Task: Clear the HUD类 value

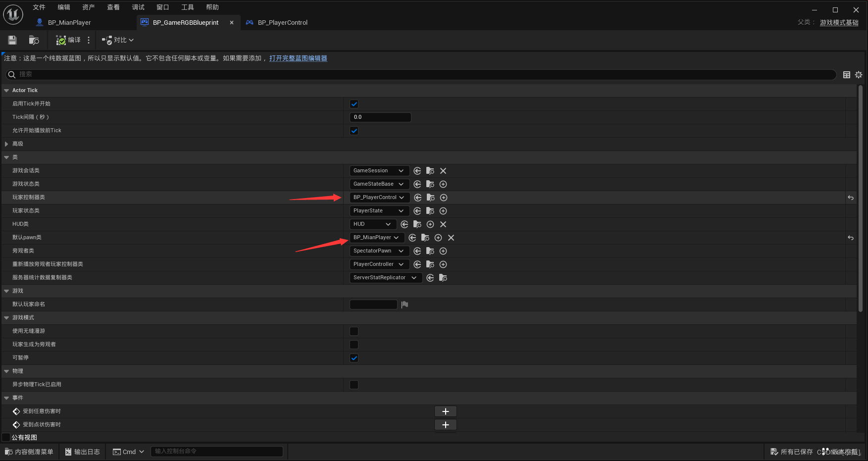Action: [443, 224]
